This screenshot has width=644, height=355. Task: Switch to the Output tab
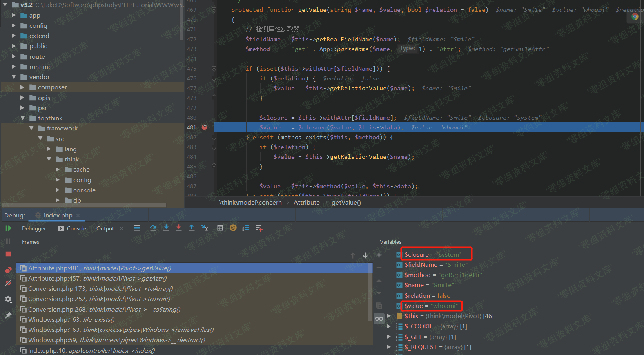[x=105, y=228]
